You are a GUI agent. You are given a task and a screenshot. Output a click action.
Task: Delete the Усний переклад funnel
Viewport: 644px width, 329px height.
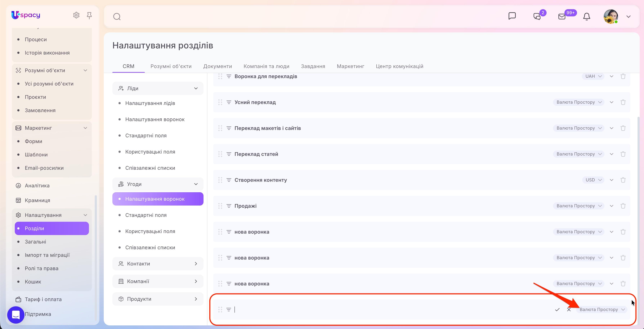tap(623, 102)
